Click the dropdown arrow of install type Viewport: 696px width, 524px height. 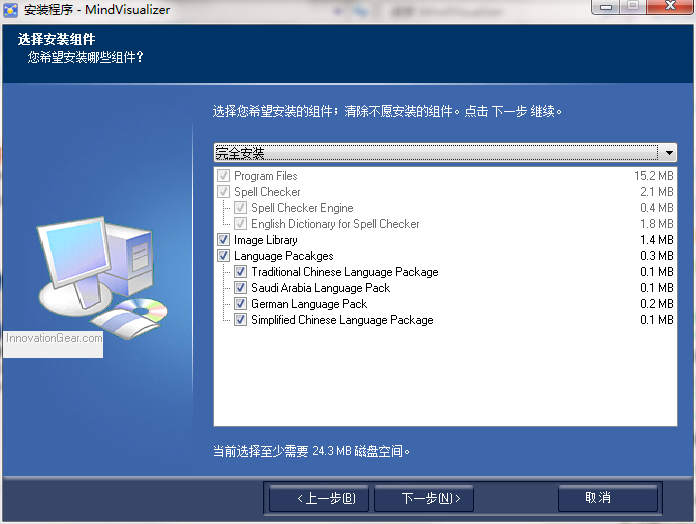tap(668, 153)
